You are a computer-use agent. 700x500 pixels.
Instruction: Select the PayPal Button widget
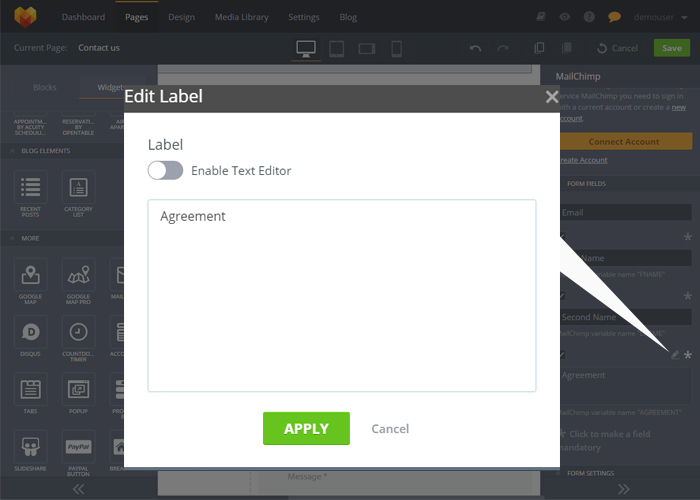pyautogui.click(x=78, y=453)
